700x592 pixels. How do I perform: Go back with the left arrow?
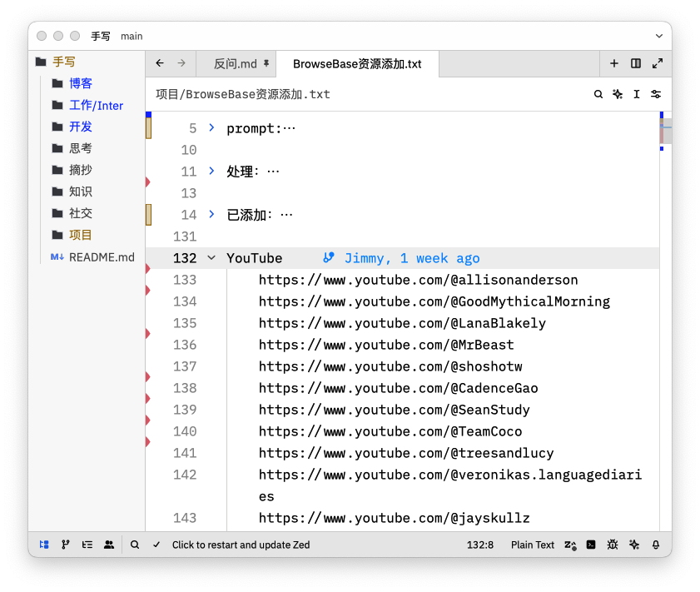(x=160, y=63)
